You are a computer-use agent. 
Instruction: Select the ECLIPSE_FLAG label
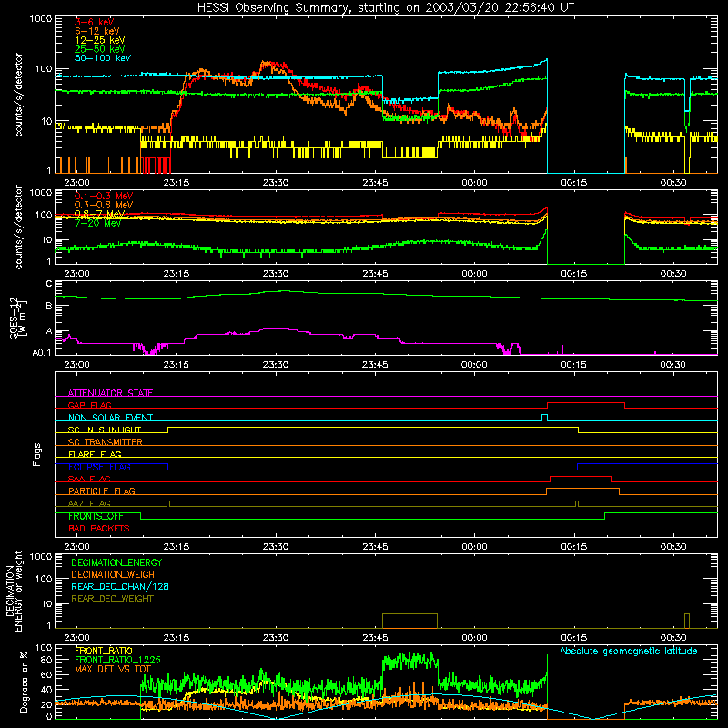pyautogui.click(x=99, y=467)
